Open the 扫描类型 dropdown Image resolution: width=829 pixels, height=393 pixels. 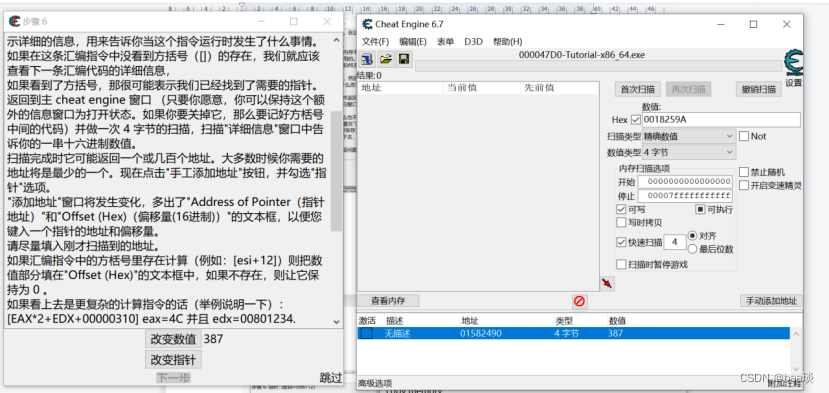tap(688, 136)
